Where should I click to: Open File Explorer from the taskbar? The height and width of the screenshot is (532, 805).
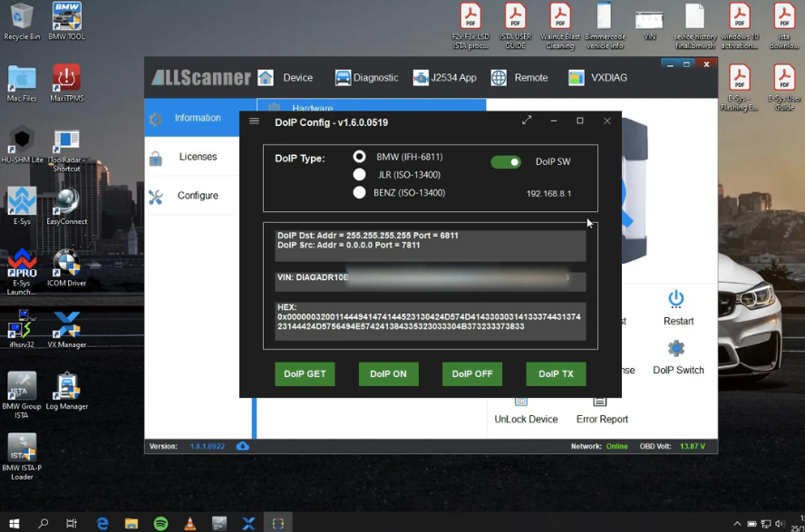pos(131,523)
